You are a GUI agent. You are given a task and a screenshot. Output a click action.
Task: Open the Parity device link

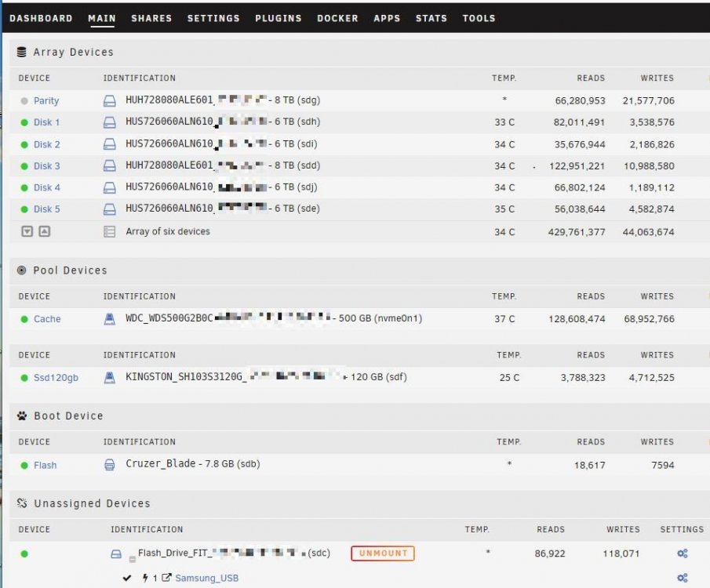(x=46, y=100)
